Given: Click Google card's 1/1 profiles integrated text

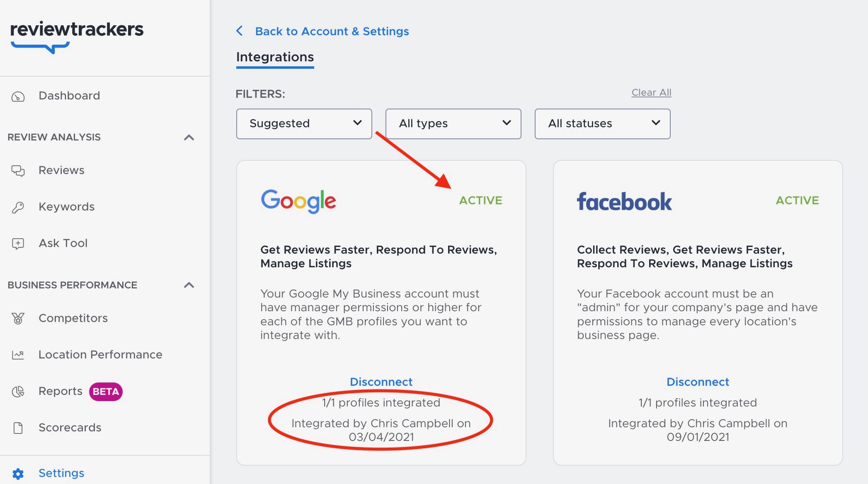Looking at the screenshot, I should click(381, 402).
